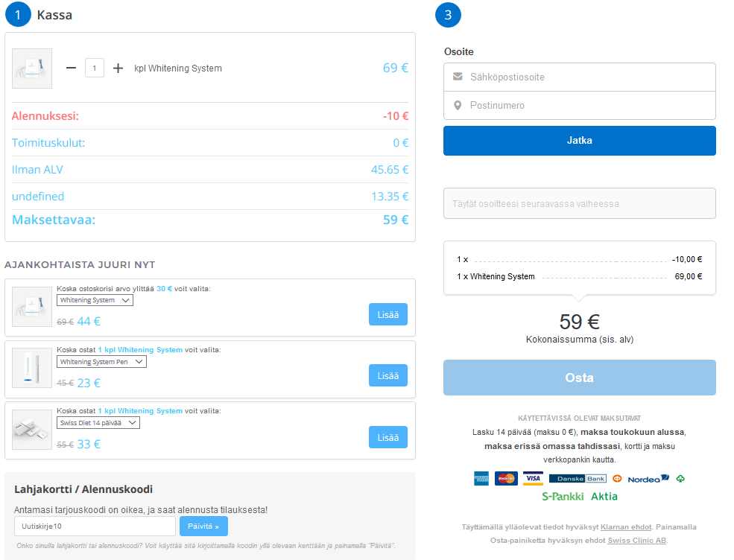The image size is (734, 560).
Task: Click the Danske Bank logo
Action: [x=577, y=478]
